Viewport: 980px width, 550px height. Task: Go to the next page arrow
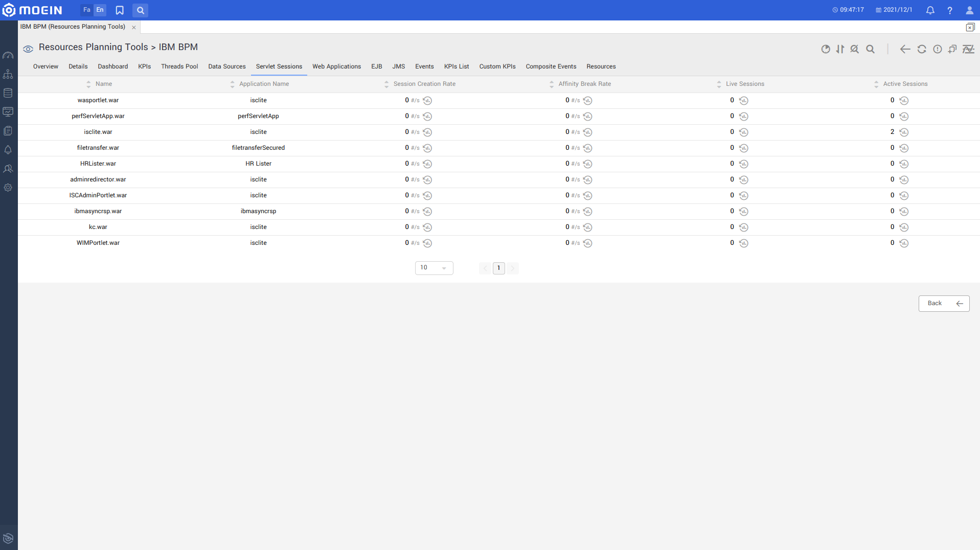point(513,268)
